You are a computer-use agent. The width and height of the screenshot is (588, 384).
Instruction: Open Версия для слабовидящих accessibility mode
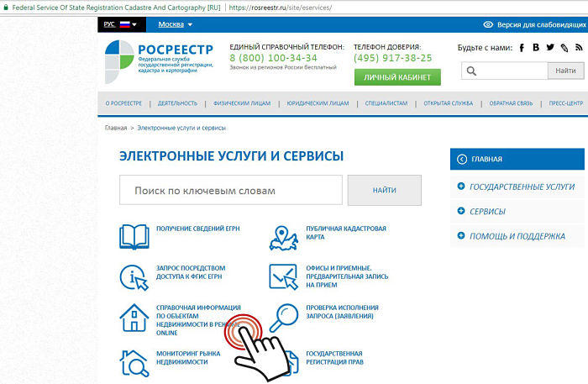[x=535, y=24]
